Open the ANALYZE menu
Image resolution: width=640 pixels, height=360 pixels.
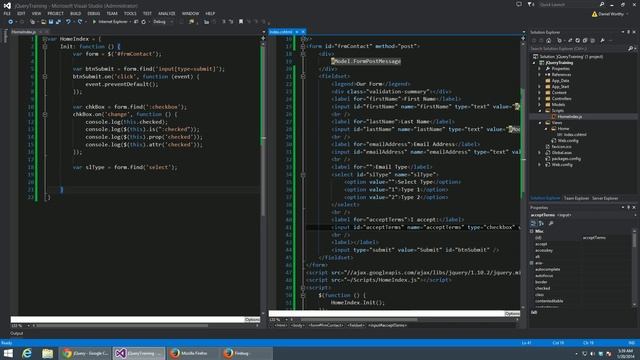(167, 13)
